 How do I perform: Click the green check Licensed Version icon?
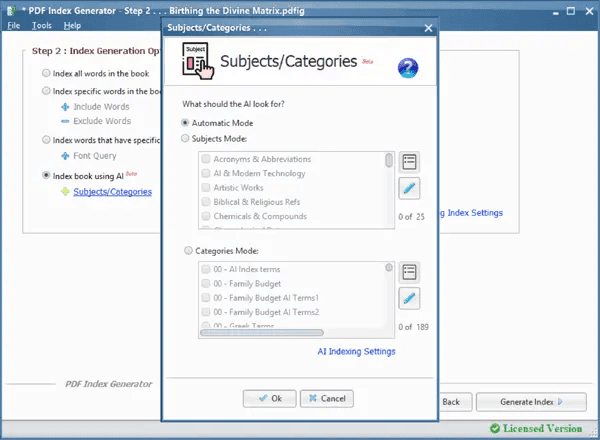pyautogui.click(x=495, y=428)
